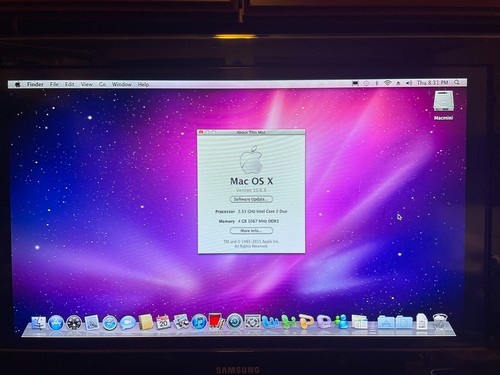Click the Wi-Fi status icon
Image resolution: width=500 pixels, height=375 pixels.
(387, 83)
